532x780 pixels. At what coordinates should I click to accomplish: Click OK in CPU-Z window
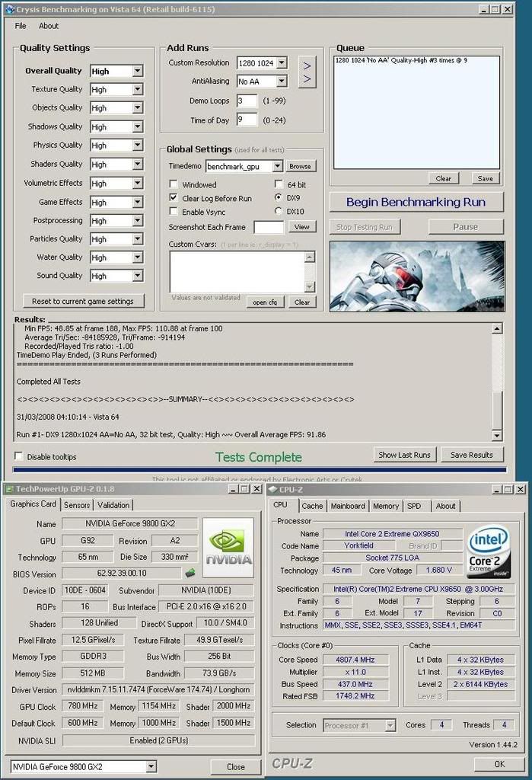[x=499, y=763]
